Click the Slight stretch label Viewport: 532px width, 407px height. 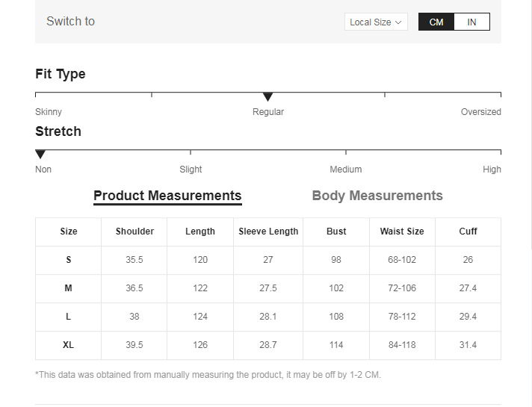tap(191, 170)
